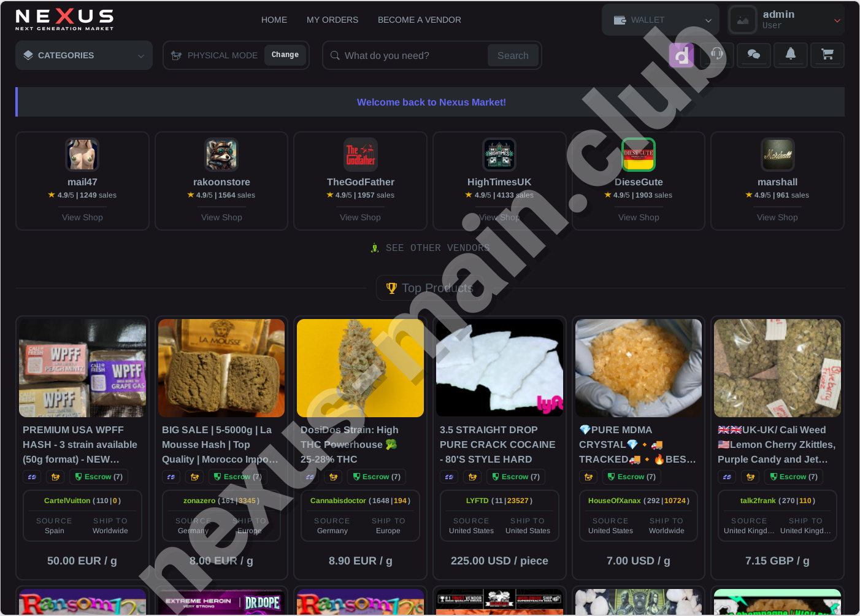Click the trophy icon beside Top Products

click(392, 288)
